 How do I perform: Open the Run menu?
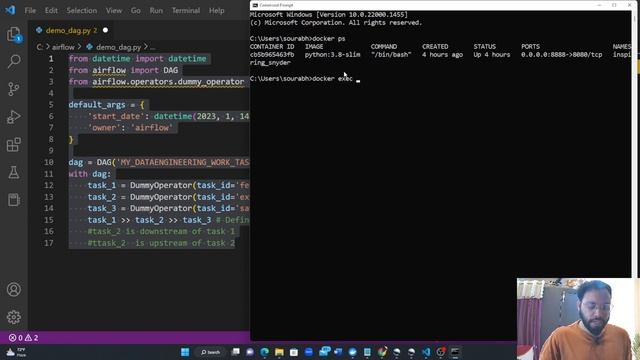click(x=156, y=11)
